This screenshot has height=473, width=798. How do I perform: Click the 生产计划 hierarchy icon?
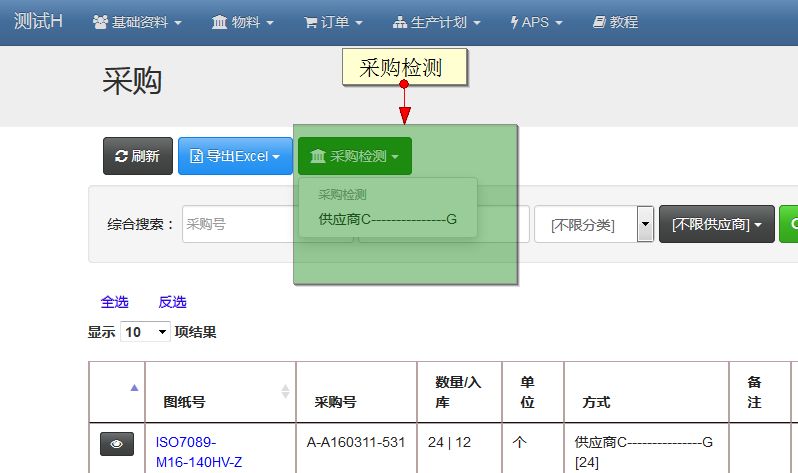400,22
